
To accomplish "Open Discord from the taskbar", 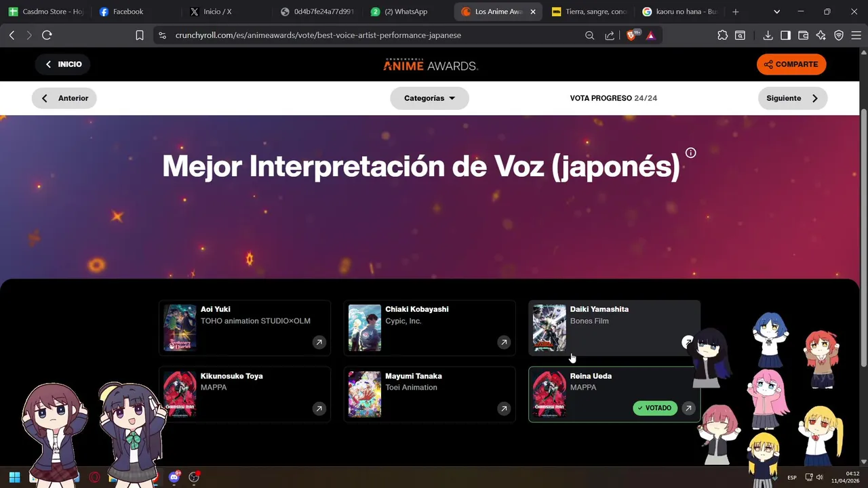I will pos(174,477).
